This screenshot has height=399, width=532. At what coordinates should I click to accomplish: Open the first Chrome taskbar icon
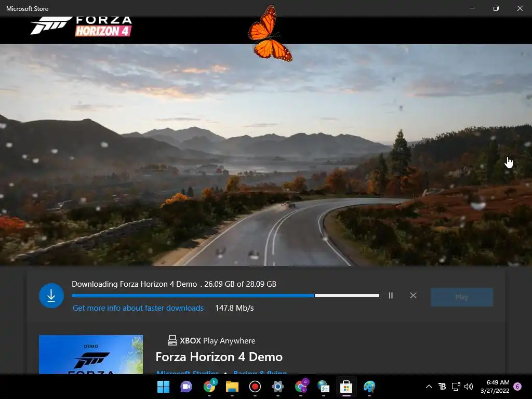point(209,387)
